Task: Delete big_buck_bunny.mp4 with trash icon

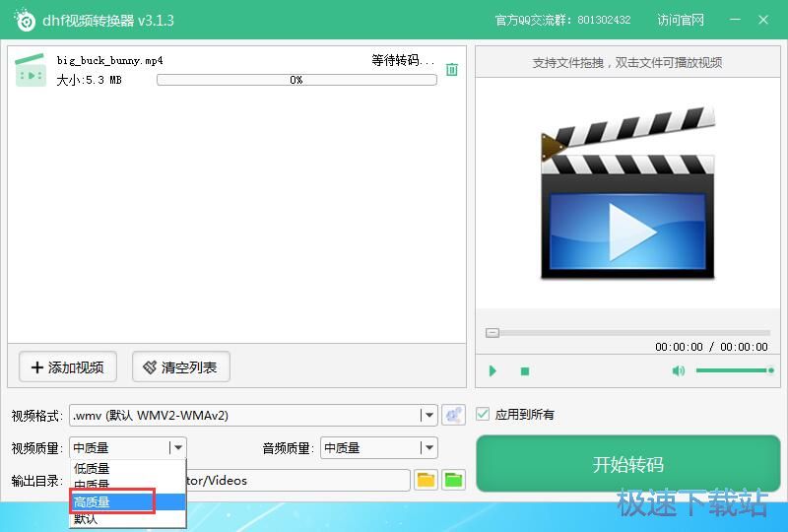Action: coord(452,69)
